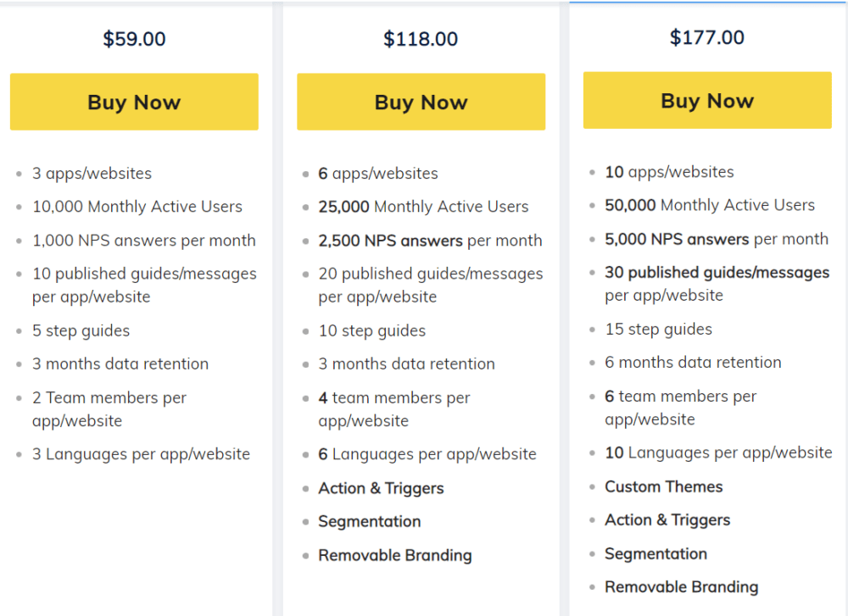Click Buy Now under the $59.00 plan
Viewport: 848px width, 616px height.
point(134,102)
